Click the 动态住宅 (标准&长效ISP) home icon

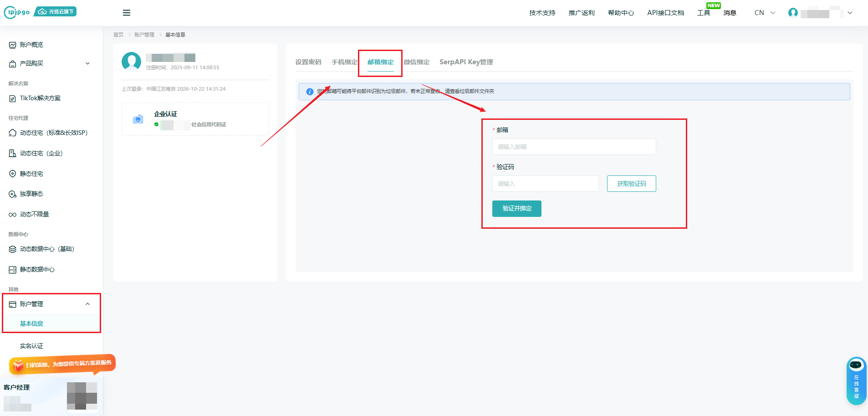pos(13,133)
